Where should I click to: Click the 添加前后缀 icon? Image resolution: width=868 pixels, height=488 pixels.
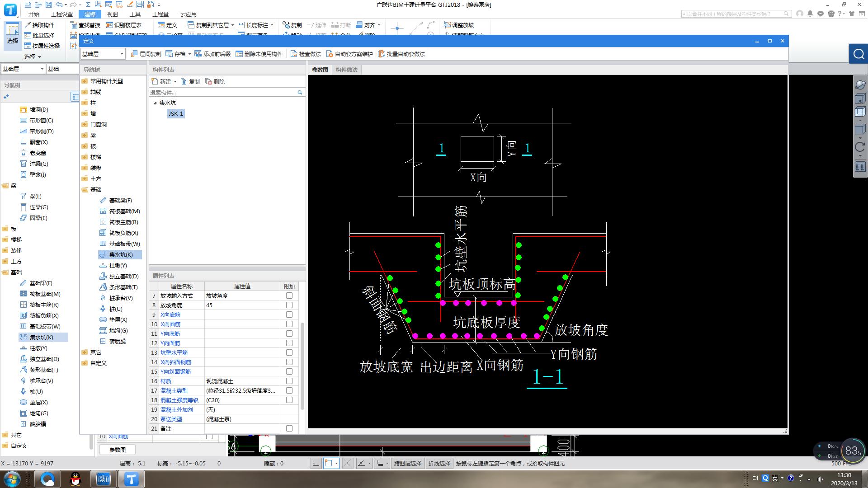198,54
